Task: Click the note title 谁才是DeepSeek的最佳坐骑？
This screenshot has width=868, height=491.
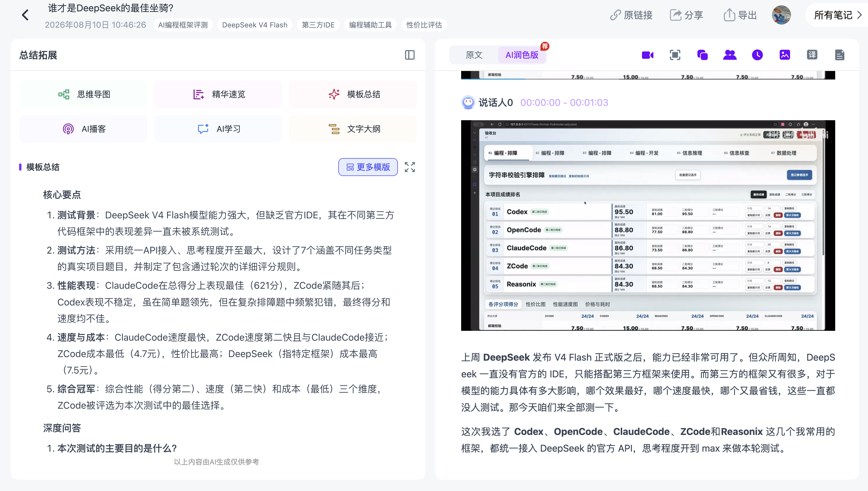Action: click(110, 8)
